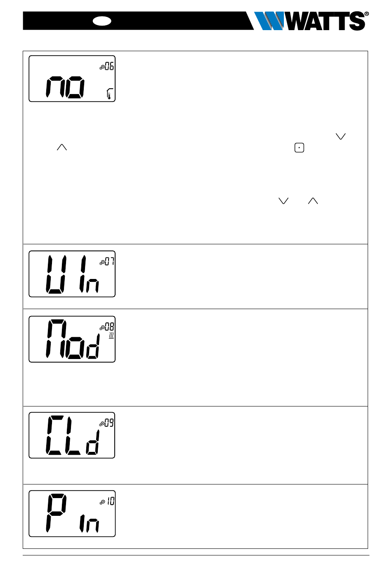Click the parameter number 06 on the display

[109, 66]
